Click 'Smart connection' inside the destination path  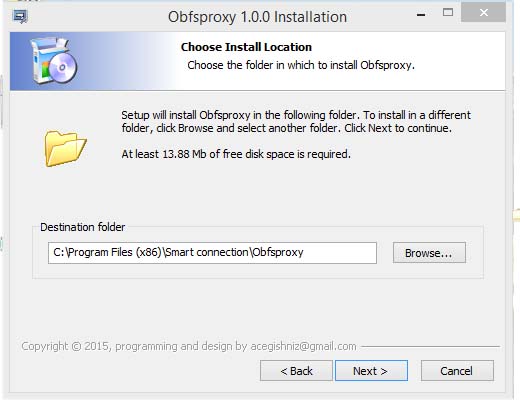(x=207, y=252)
